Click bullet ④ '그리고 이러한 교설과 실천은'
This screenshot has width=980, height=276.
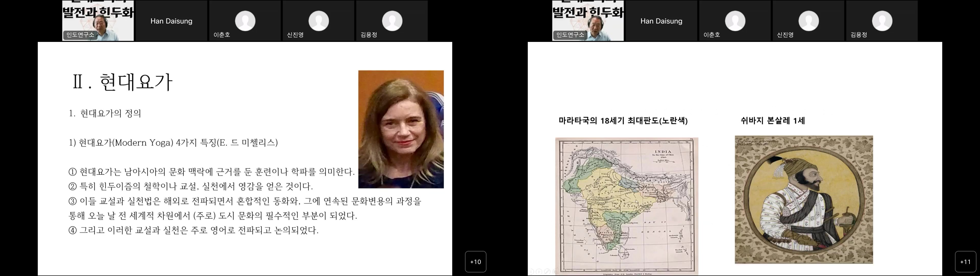194,230
